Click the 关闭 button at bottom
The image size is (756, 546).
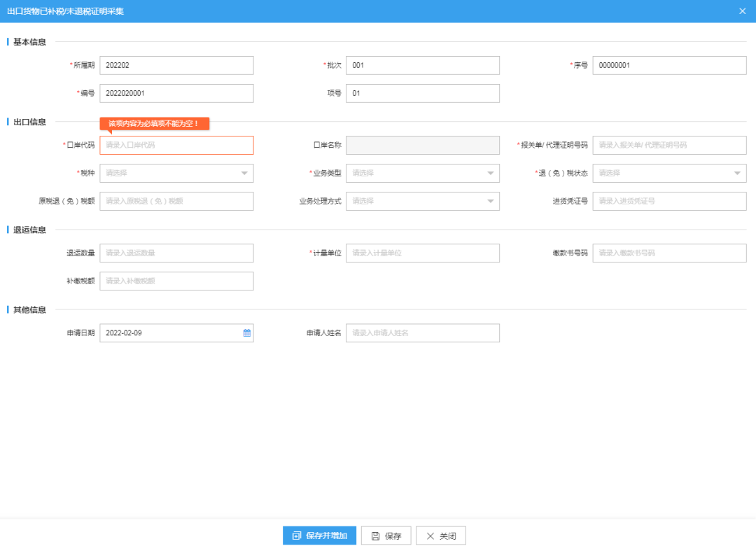(440, 535)
